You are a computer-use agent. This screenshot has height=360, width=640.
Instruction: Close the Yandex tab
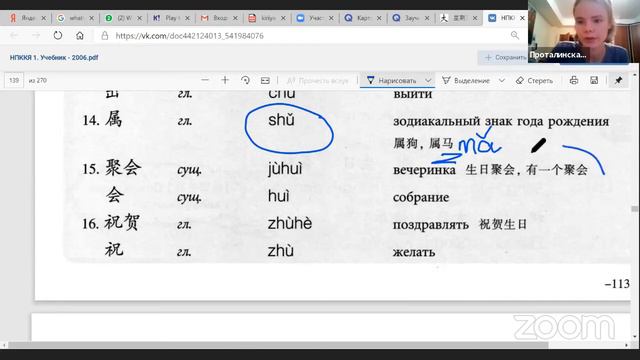coord(43,18)
